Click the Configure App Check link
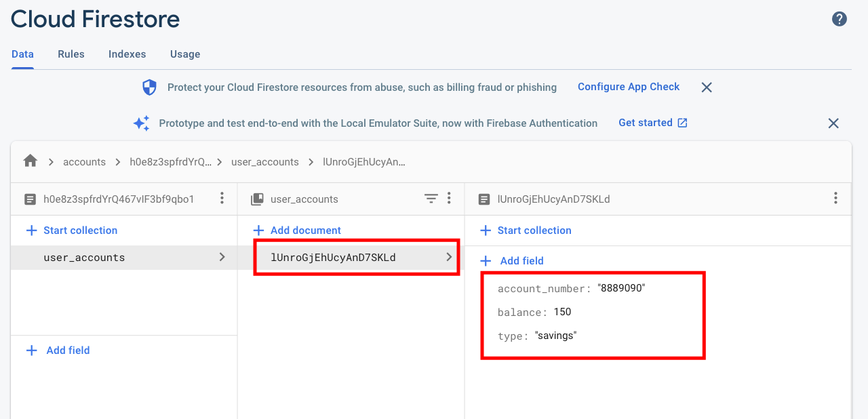Viewport: 868px width, 419px height. (x=629, y=87)
